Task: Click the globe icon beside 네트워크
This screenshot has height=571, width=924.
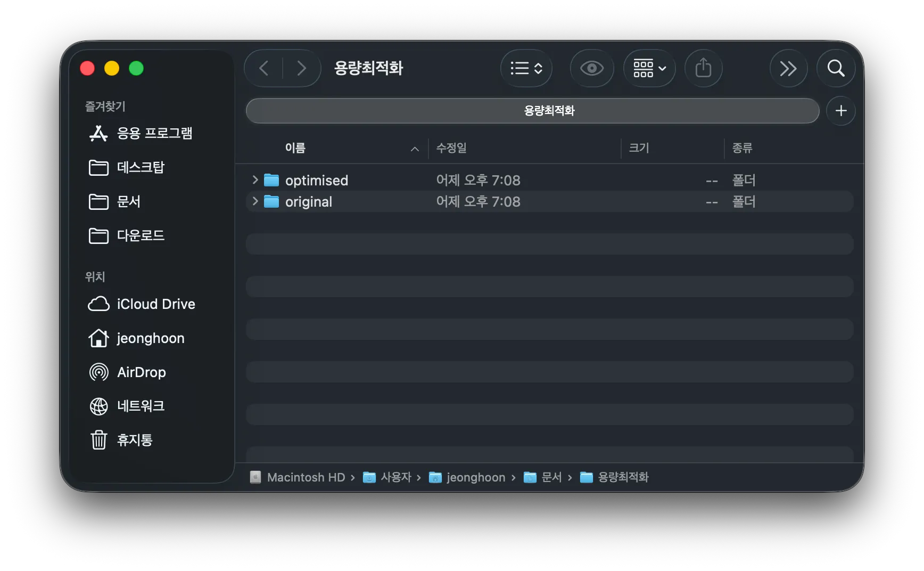Action: (x=98, y=406)
